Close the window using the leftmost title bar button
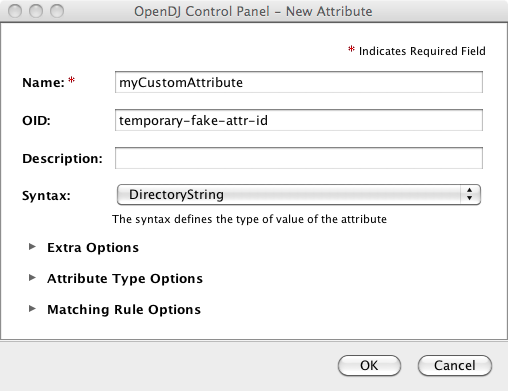 [15, 11]
